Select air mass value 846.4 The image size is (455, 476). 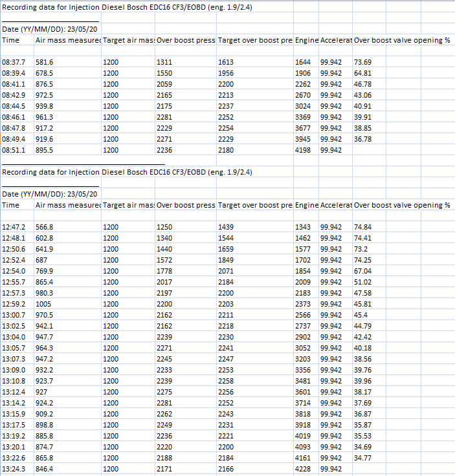[x=45, y=469]
